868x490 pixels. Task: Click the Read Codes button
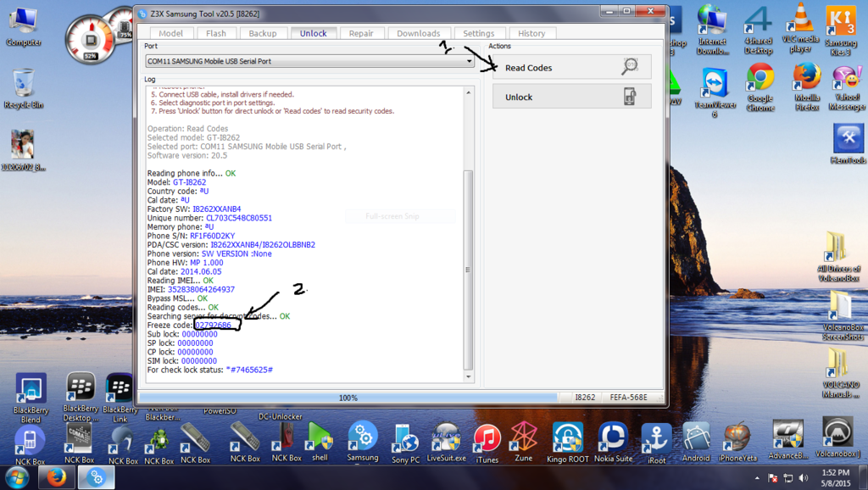(x=571, y=67)
